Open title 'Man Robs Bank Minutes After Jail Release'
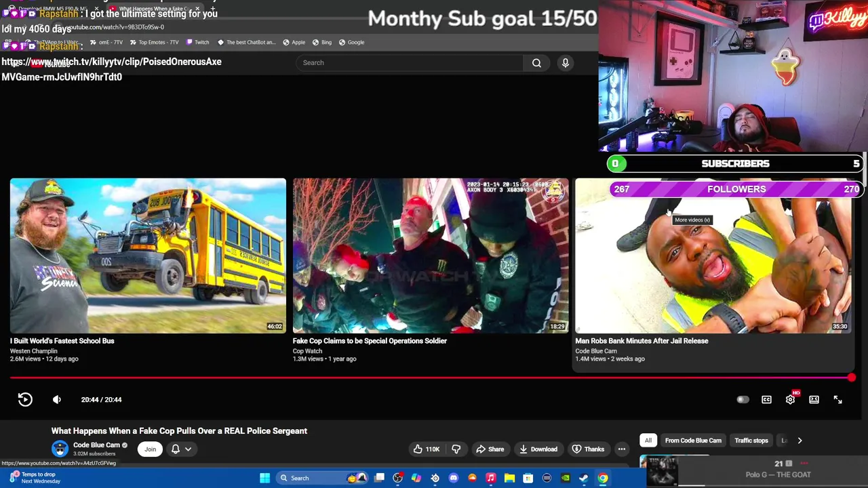 642,341
